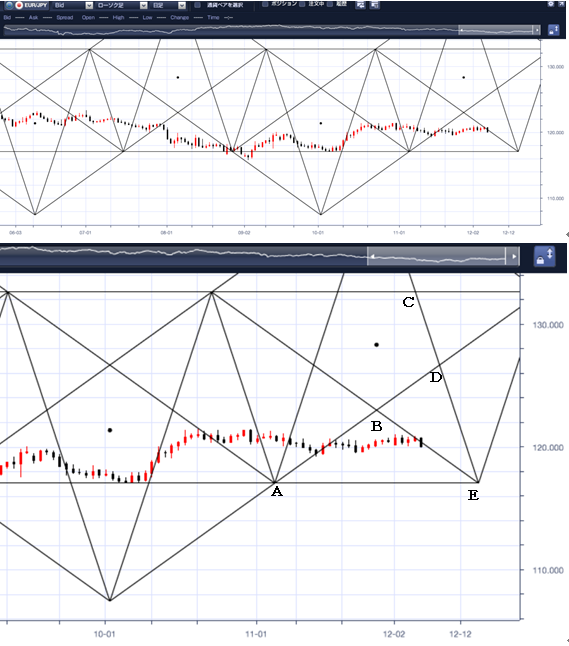Image resolution: width=569 pixels, height=646 pixels.
Task: Click the left handle of lower range selector
Action: (372, 256)
